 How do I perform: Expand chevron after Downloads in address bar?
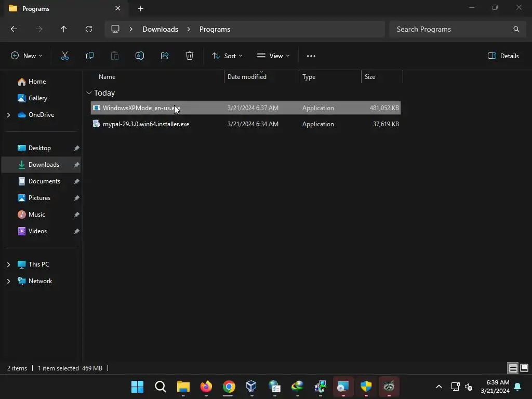pos(189,29)
